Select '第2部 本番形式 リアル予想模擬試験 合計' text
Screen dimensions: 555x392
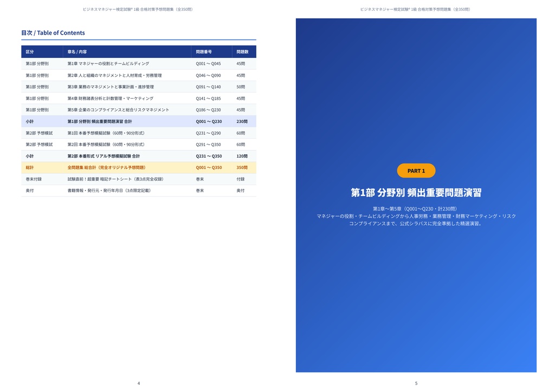[x=104, y=156]
